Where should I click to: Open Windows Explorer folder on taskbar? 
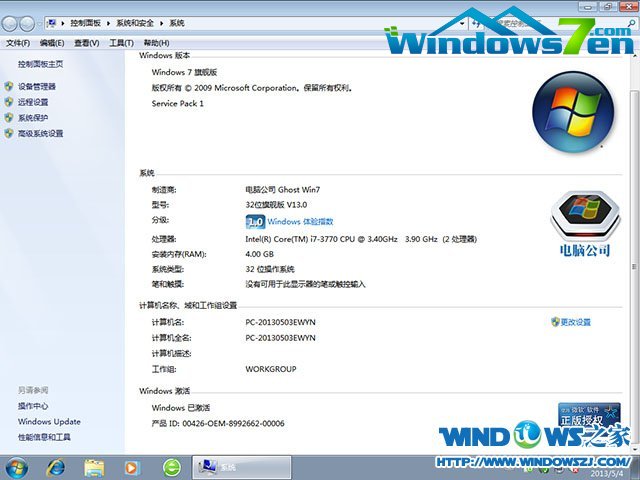tap(94, 468)
